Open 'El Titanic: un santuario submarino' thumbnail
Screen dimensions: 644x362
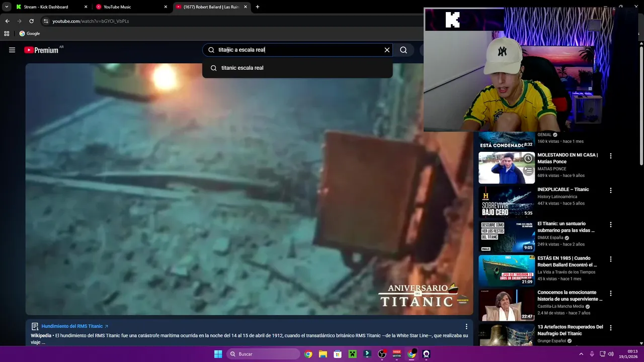(x=506, y=236)
